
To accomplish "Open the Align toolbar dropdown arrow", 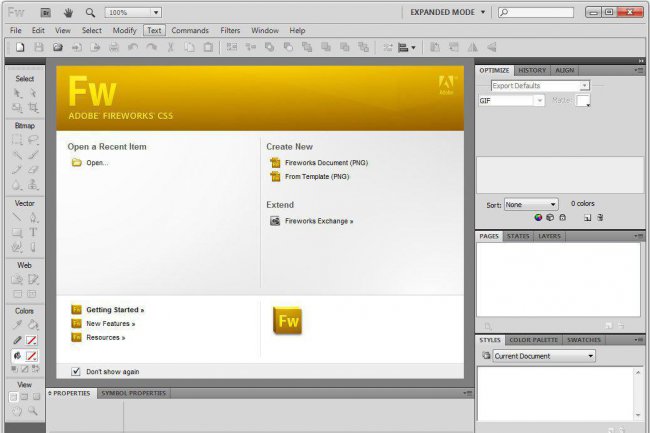I will [x=413, y=48].
